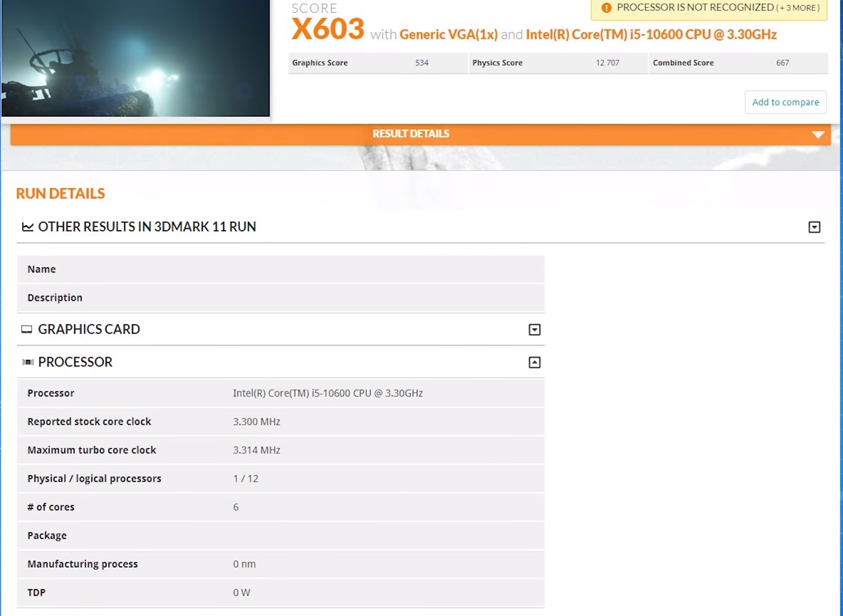Image resolution: width=843 pixels, height=616 pixels.
Task: Show the +3 MORE warnings
Action: tap(798, 8)
